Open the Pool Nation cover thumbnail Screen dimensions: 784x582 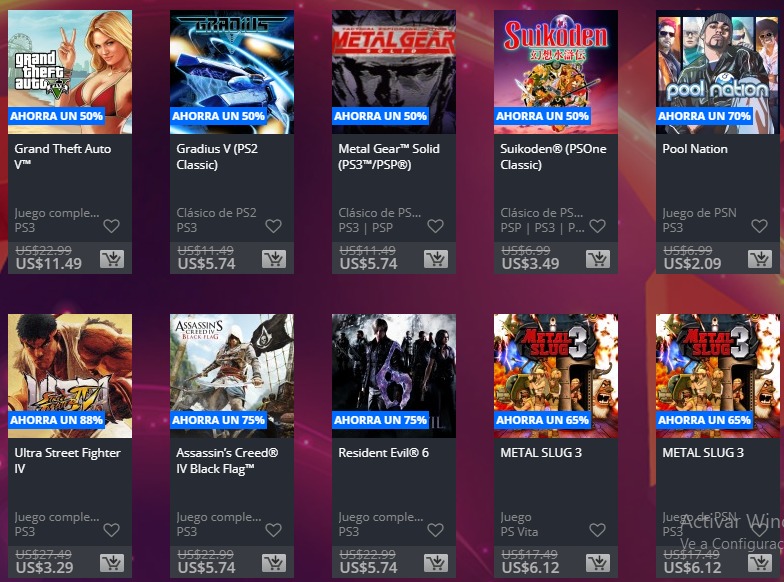tap(718, 72)
